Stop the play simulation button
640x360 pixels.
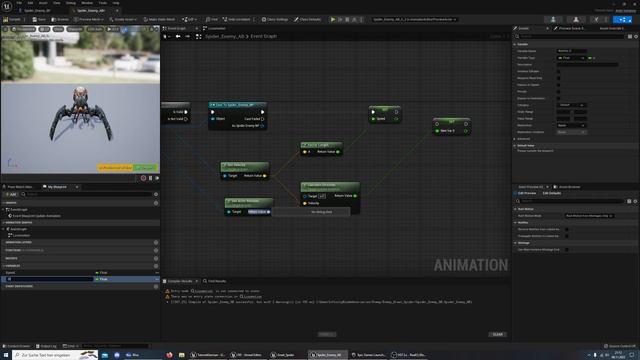point(347,19)
